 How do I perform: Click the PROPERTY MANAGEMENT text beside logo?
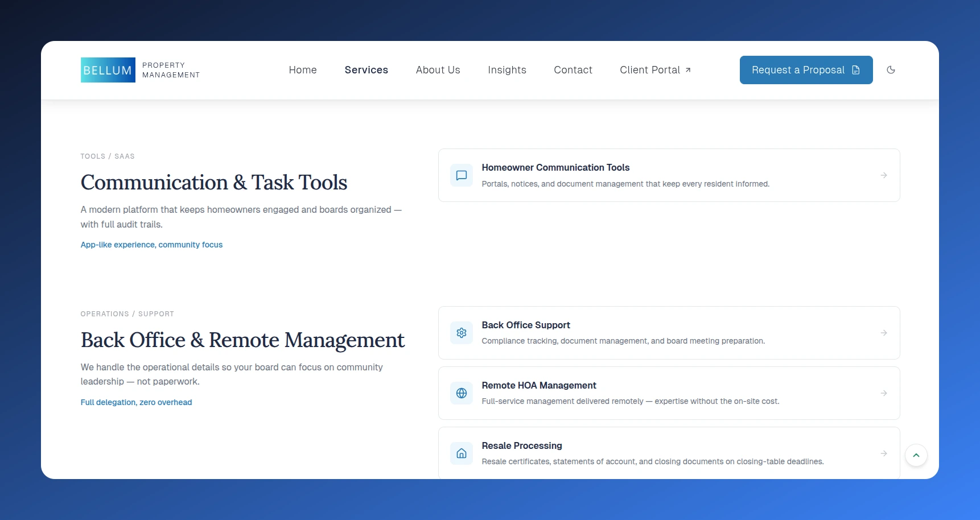tap(171, 70)
